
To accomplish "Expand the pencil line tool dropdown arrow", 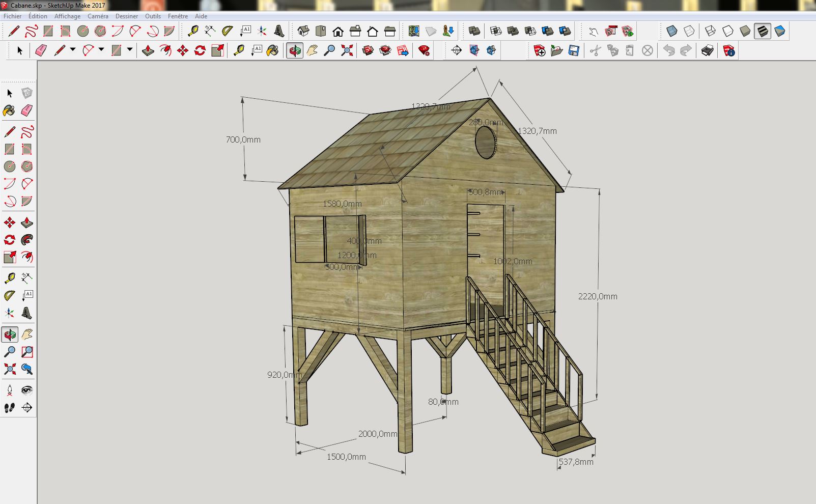I will point(73,50).
